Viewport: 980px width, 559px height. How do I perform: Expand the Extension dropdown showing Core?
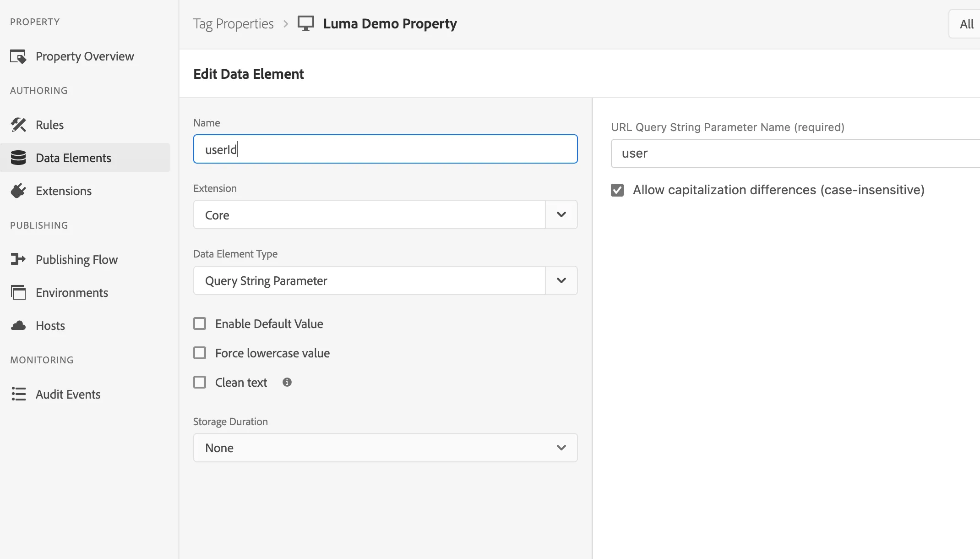(385, 214)
